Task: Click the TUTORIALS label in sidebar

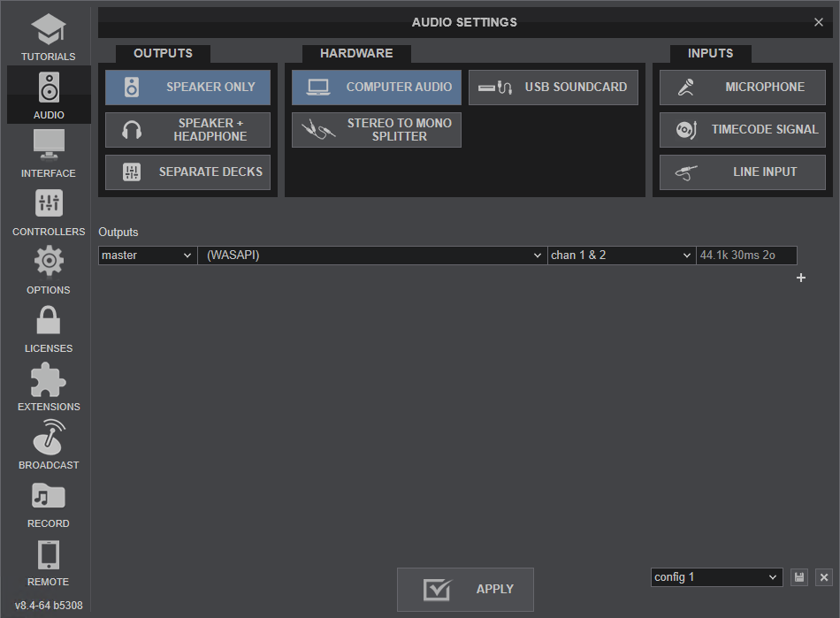Action: pyautogui.click(x=49, y=57)
